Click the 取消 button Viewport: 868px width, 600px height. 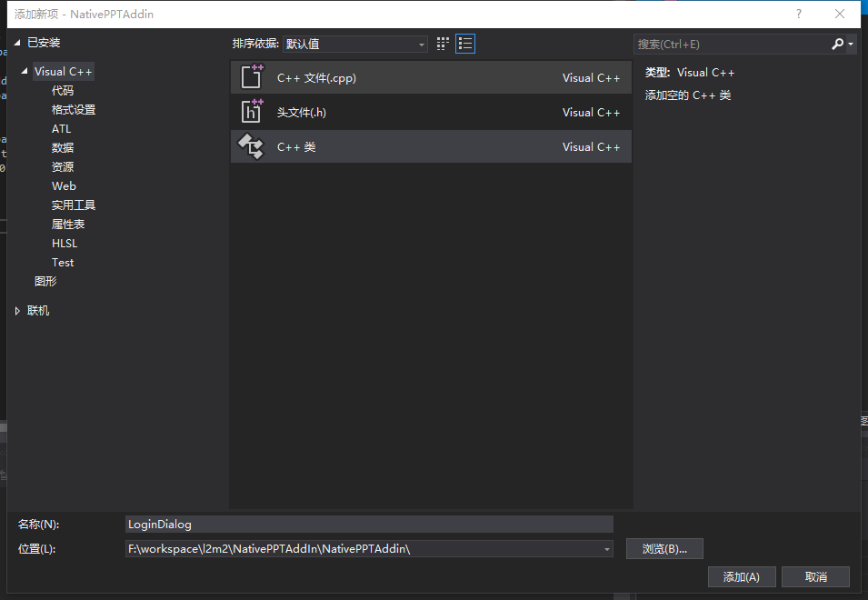(815, 576)
